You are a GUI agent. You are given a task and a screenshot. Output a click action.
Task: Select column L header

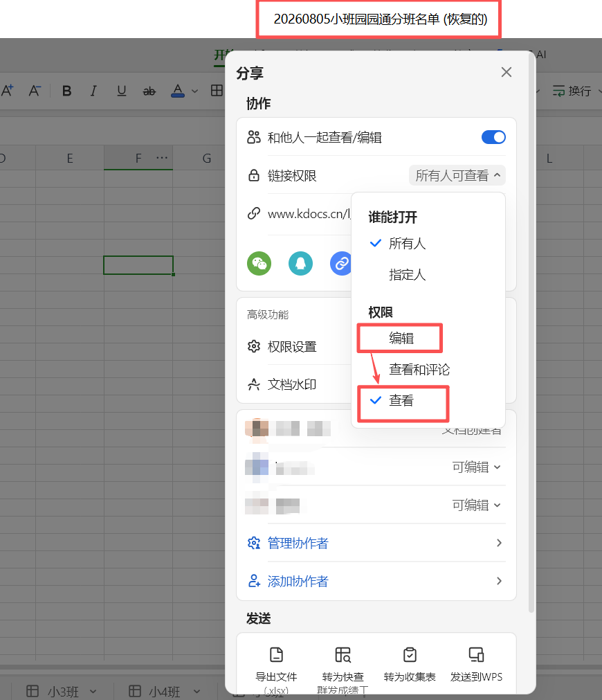[549, 158]
